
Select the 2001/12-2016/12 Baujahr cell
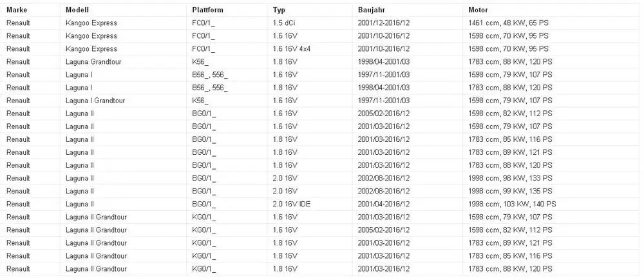click(x=384, y=23)
